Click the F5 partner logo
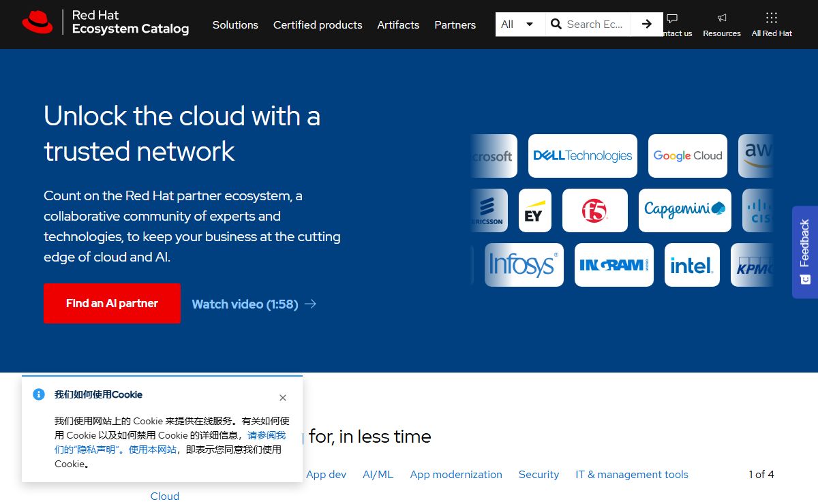Screen dimensions: 818x504 point(594,210)
